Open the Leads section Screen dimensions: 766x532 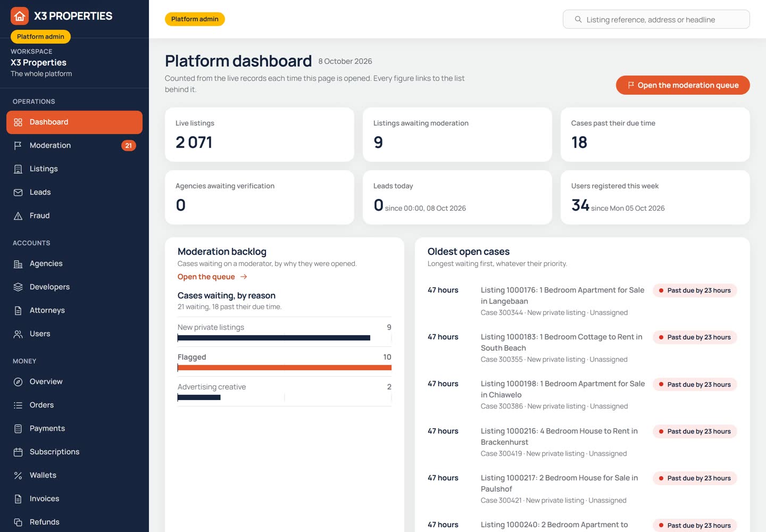point(74,193)
